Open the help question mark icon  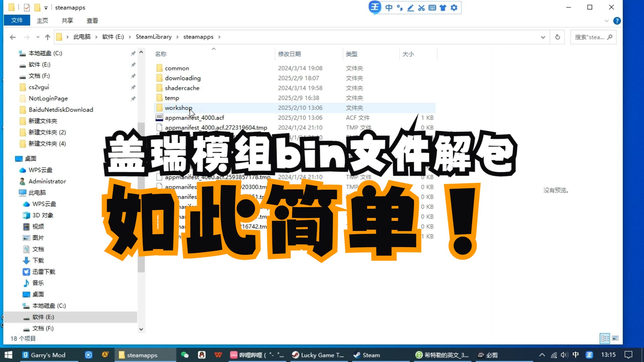[617, 21]
